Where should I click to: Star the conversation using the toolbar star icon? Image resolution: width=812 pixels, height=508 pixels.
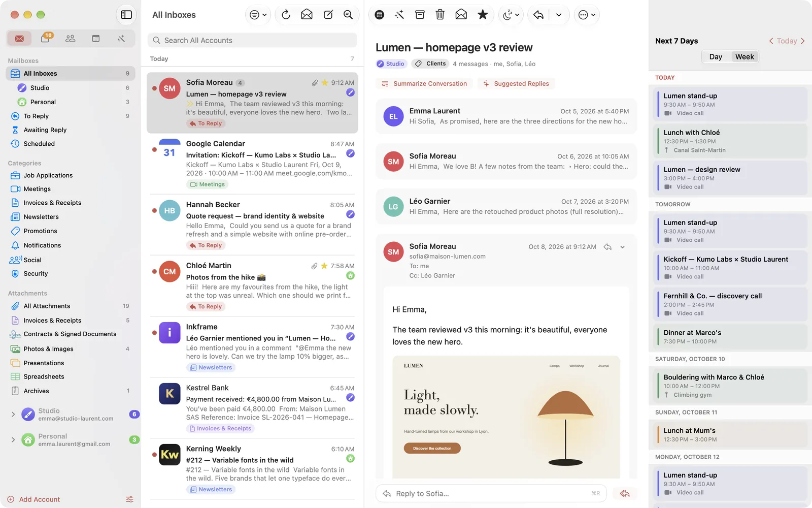[483, 15]
